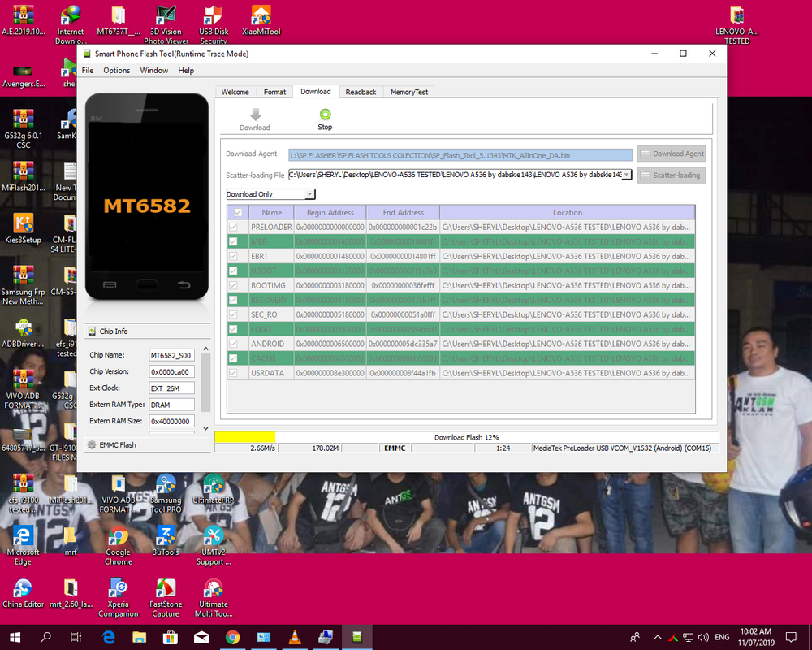Click the green Stop icon
The image size is (812, 650).
tap(325, 115)
